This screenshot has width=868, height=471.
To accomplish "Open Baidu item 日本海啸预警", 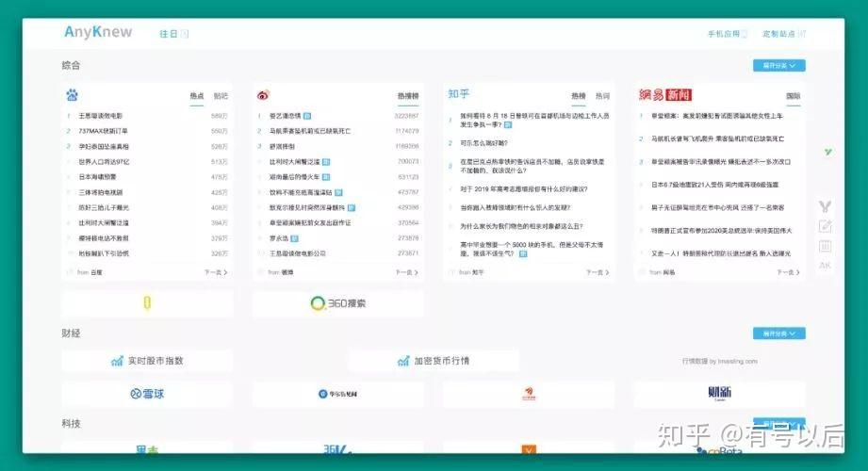I will pos(97,177).
